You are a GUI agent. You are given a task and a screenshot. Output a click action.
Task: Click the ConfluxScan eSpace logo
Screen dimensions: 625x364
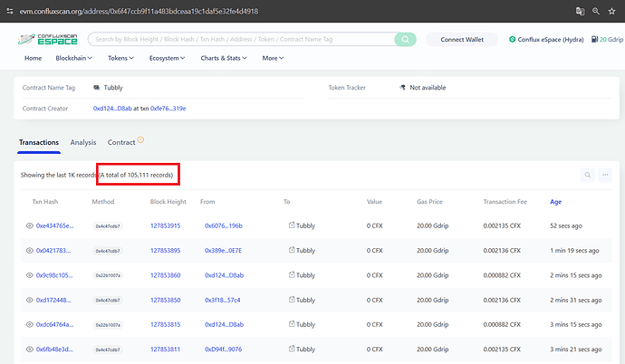pos(47,39)
